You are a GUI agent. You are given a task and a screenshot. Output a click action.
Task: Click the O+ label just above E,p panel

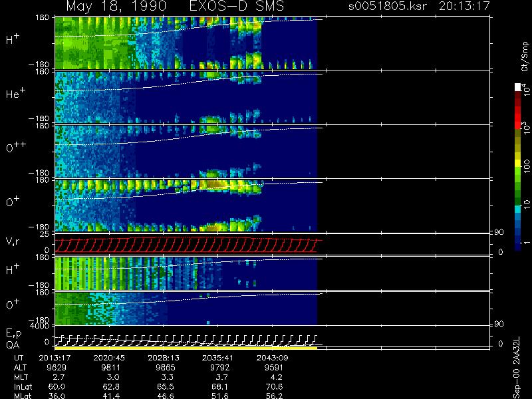pyautogui.click(x=13, y=305)
